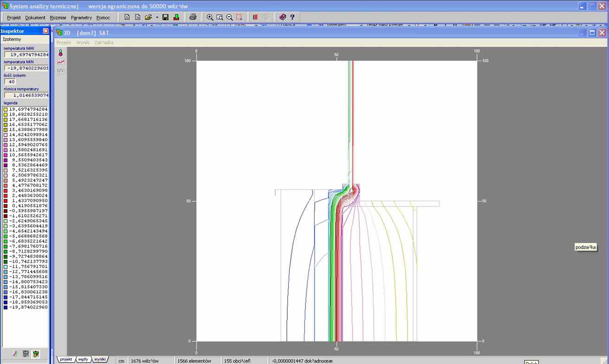The image size is (609, 364).
Task: Click the Izotermy panel header
Action: (x=25, y=39)
